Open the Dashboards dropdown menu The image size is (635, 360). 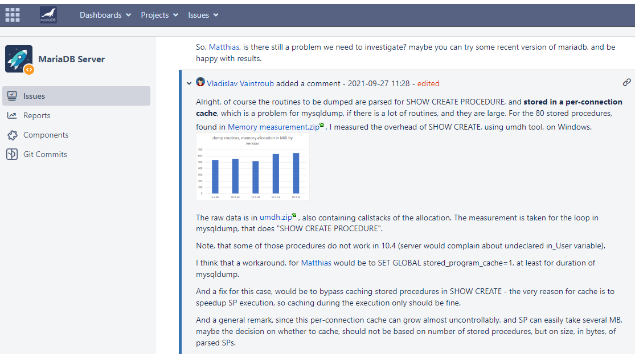pyautogui.click(x=105, y=15)
